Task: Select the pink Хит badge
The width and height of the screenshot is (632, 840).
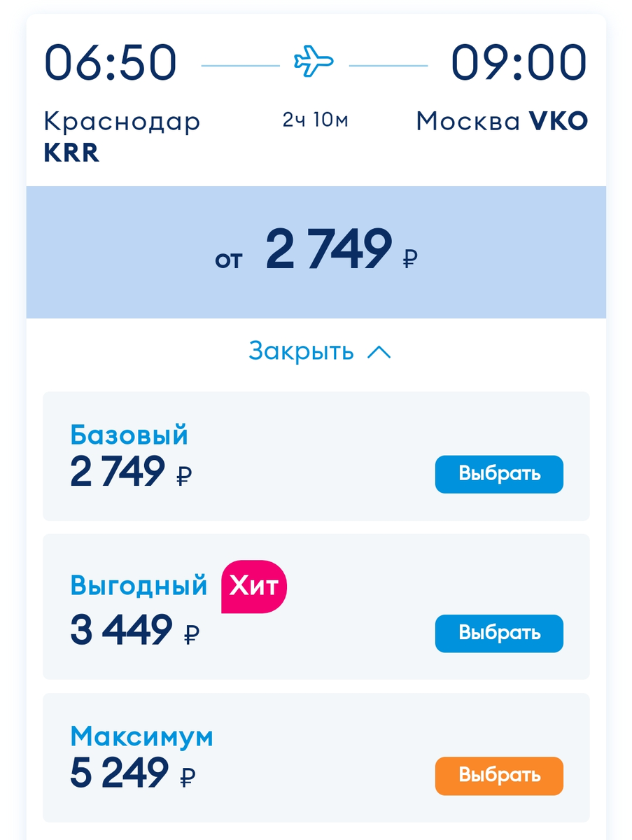Action: 254,585
